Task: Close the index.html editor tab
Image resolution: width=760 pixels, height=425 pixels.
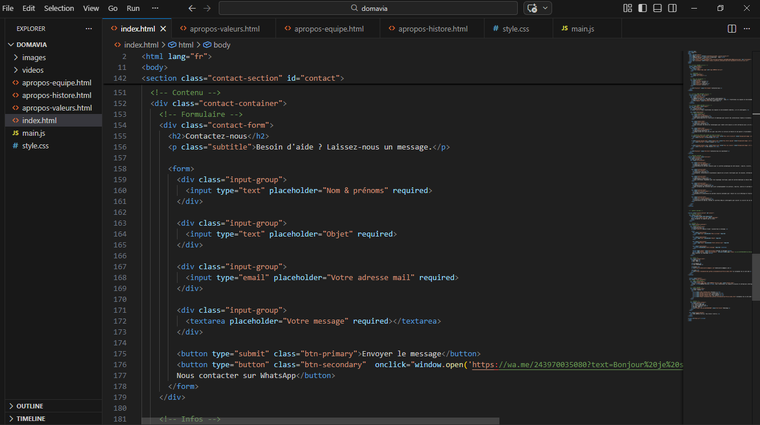Action: pos(163,29)
